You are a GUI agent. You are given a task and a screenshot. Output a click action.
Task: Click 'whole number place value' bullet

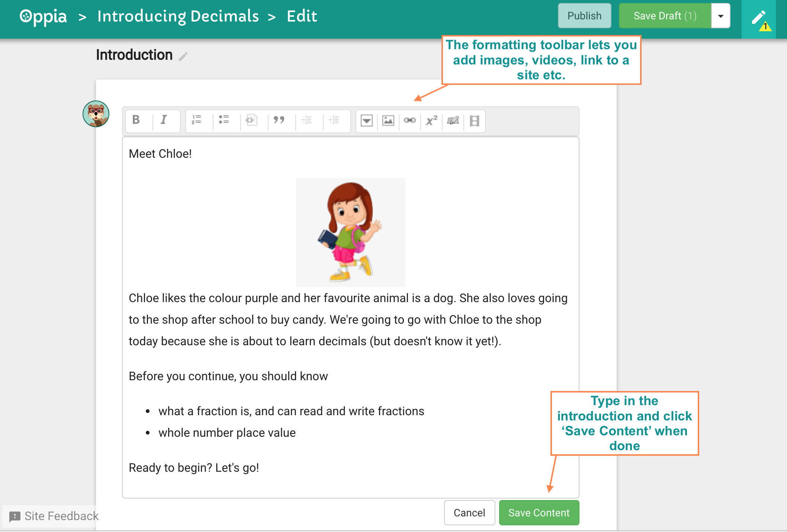click(227, 433)
